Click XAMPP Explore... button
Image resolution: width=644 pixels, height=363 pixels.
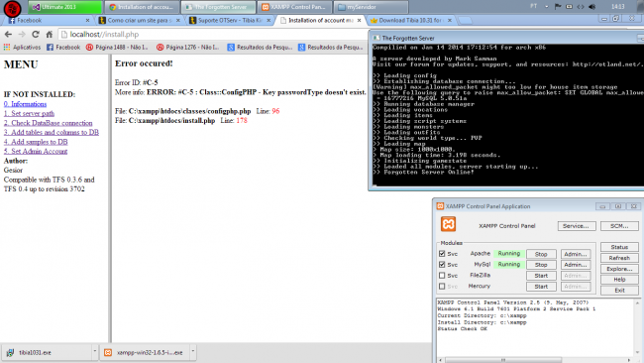click(x=619, y=269)
